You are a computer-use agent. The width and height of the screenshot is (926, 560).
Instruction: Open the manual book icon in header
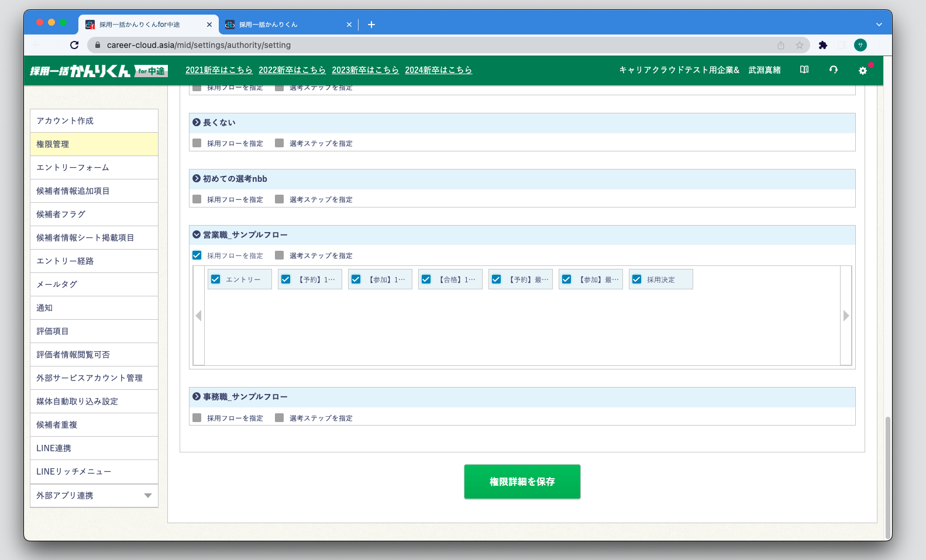point(804,70)
